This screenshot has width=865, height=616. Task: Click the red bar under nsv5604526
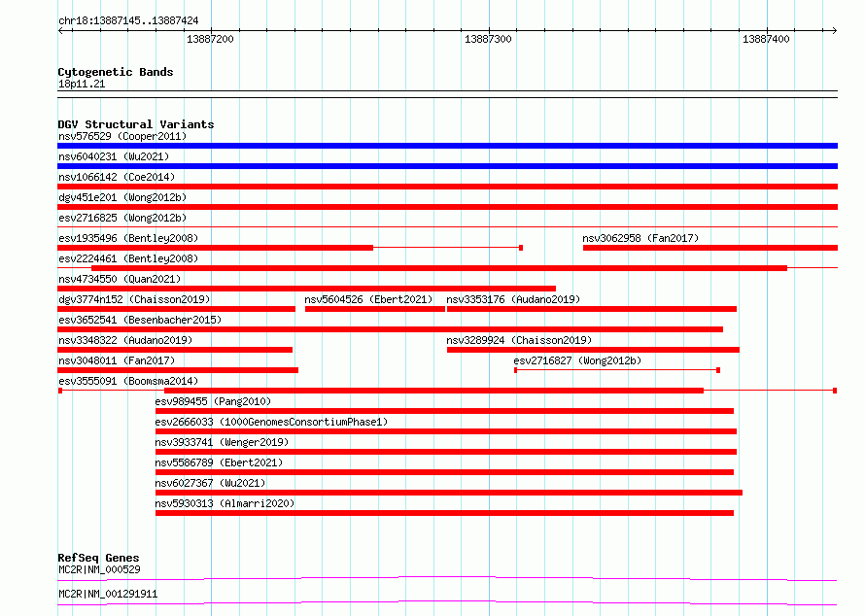(375, 309)
